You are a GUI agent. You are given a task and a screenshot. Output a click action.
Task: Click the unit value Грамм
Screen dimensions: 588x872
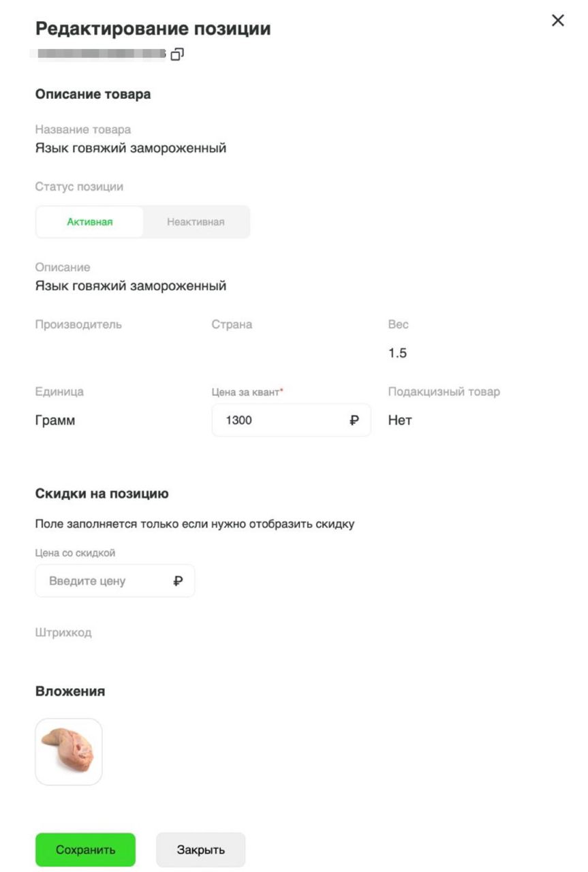(x=55, y=420)
